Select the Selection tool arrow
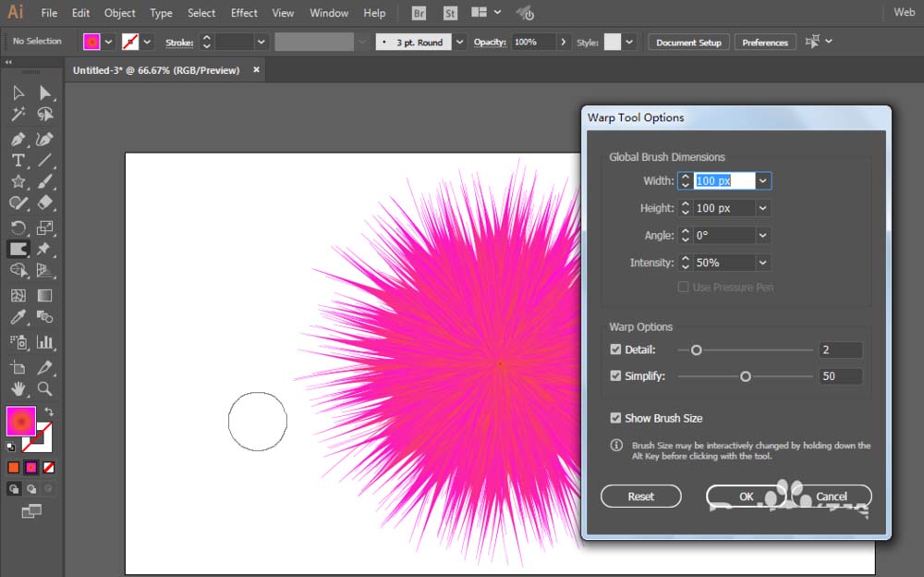The height and width of the screenshot is (577, 924). point(18,92)
